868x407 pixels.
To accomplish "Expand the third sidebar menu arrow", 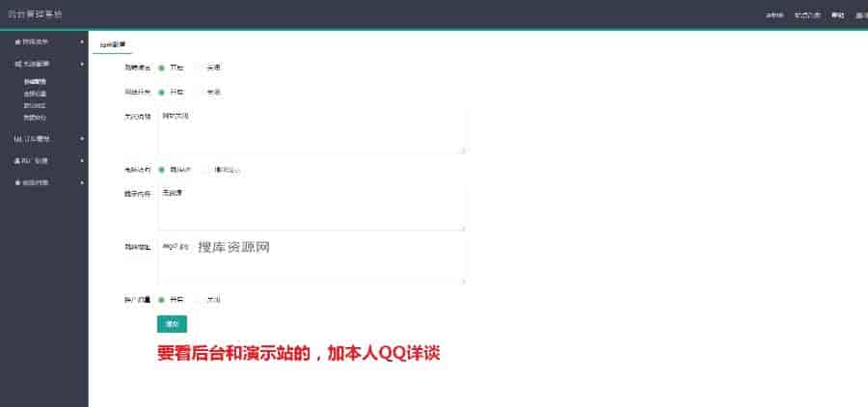I will click(82, 139).
